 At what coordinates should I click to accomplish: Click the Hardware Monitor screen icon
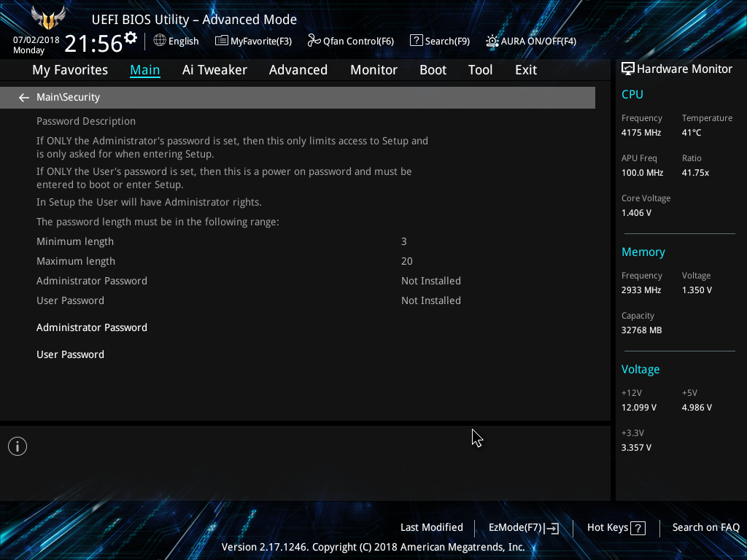tap(628, 69)
